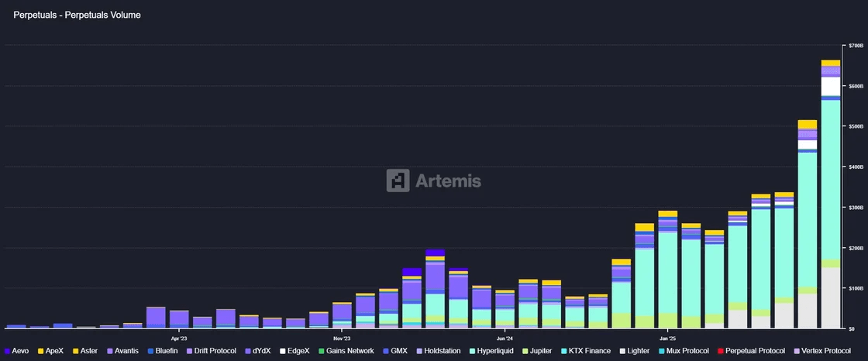868x361 pixels.
Task: Click the chart title Perpetuals - Perpetuals Volume
Action: click(x=77, y=15)
